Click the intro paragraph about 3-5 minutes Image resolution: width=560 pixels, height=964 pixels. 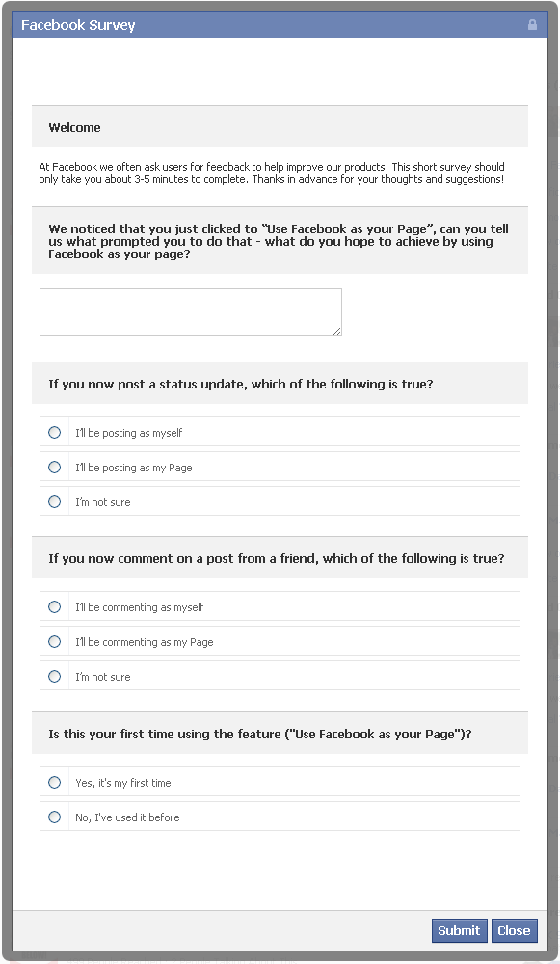coord(272,173)
